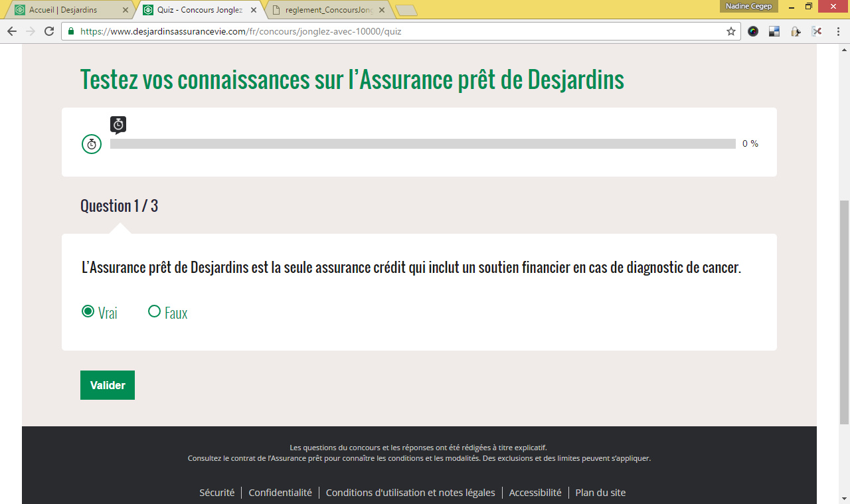Select the Vrai radio button
850x504 pixels.
click(88, 311)
